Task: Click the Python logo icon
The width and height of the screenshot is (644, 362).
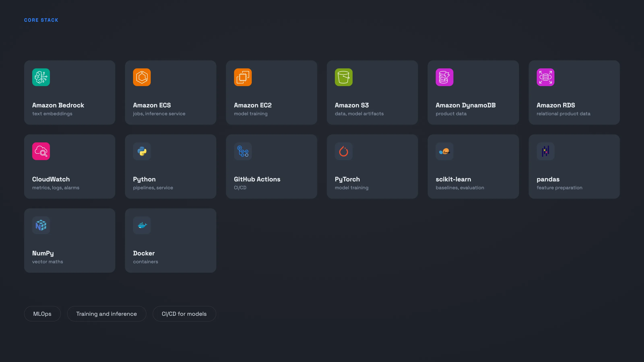Action: [x=142, y=151]
